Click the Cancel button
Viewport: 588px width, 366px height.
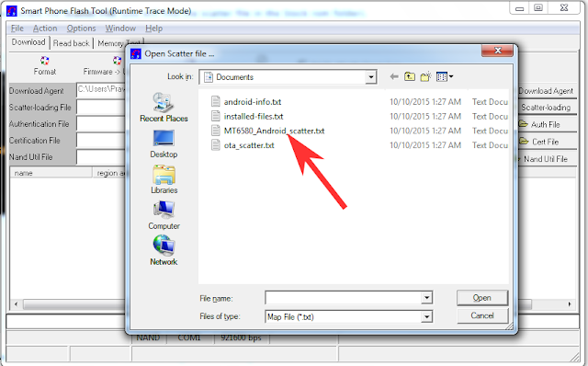click(482, 315)
